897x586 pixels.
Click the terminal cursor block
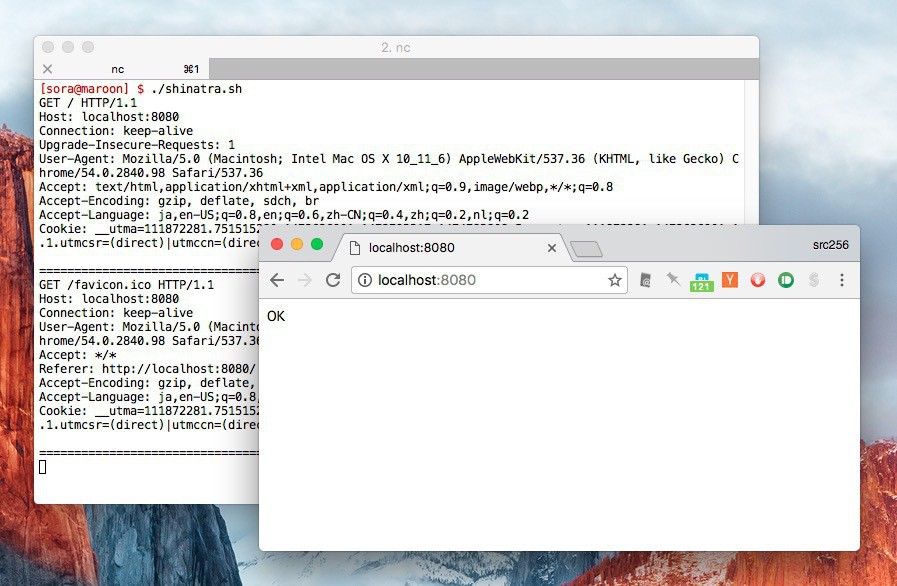pos(42,467)
